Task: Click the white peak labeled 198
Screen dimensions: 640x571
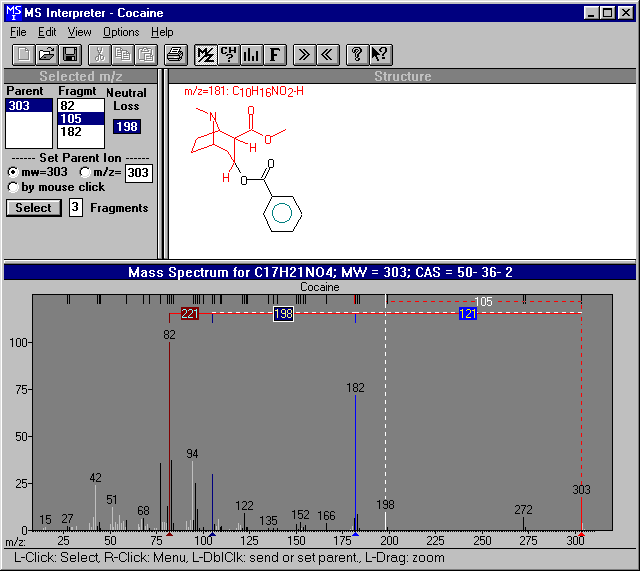Action: point(385,521)
